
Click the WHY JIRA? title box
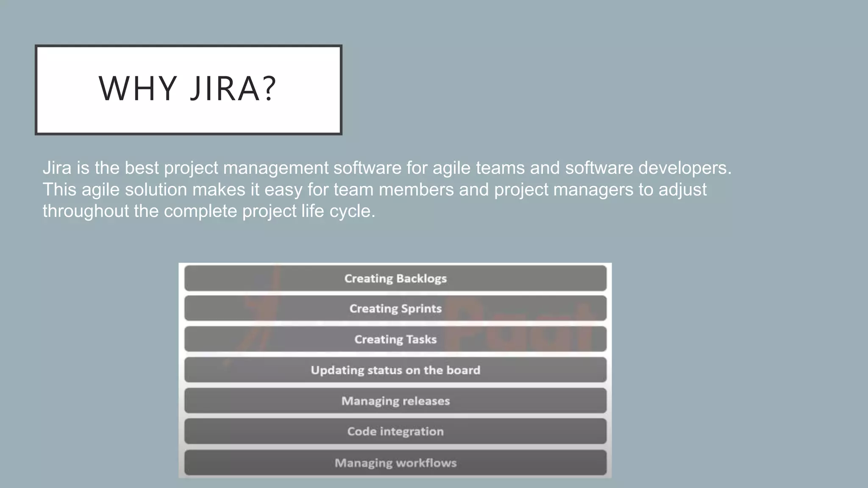(x=189, y=90)
